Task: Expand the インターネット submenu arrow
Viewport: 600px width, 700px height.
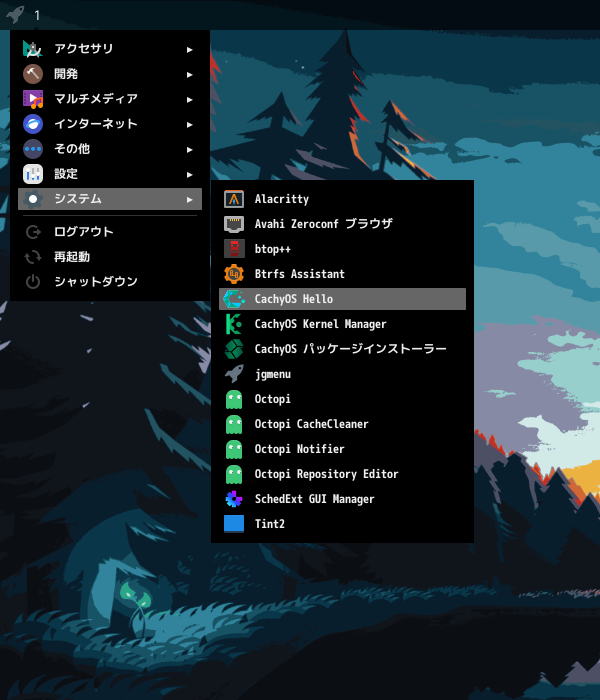Action: [x=190, y=125]
